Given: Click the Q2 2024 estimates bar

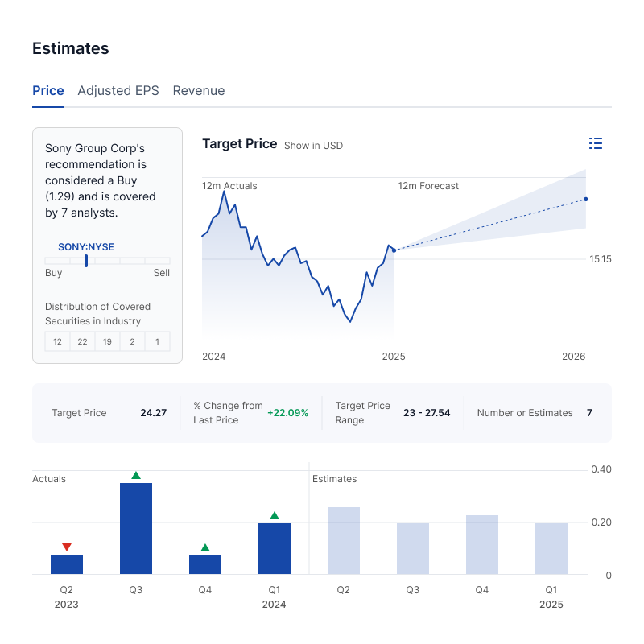Looking at the screenshot, I should click(344, 541).
